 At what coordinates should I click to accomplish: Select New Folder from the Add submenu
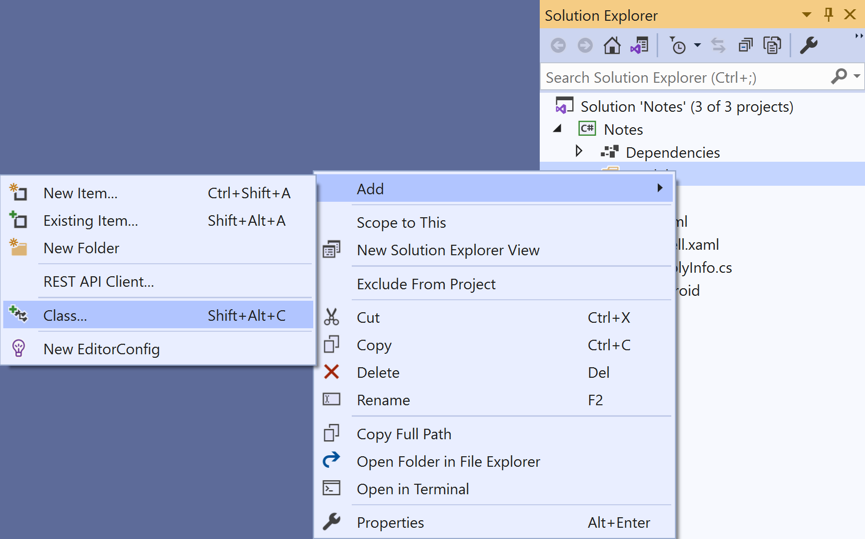tap(81, 248)
